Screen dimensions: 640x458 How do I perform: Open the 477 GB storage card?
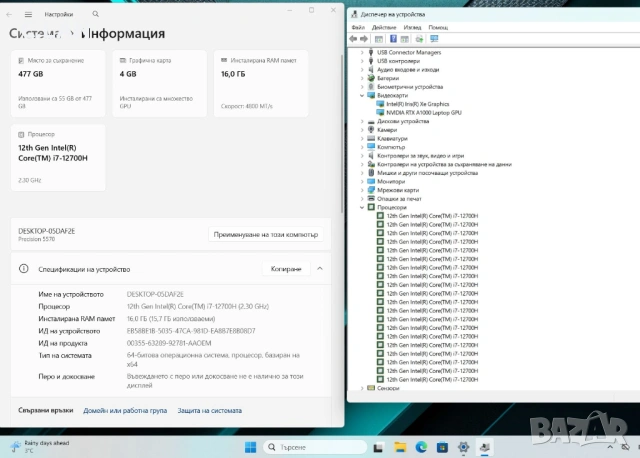pyautogui.click(x=58, y=84)
